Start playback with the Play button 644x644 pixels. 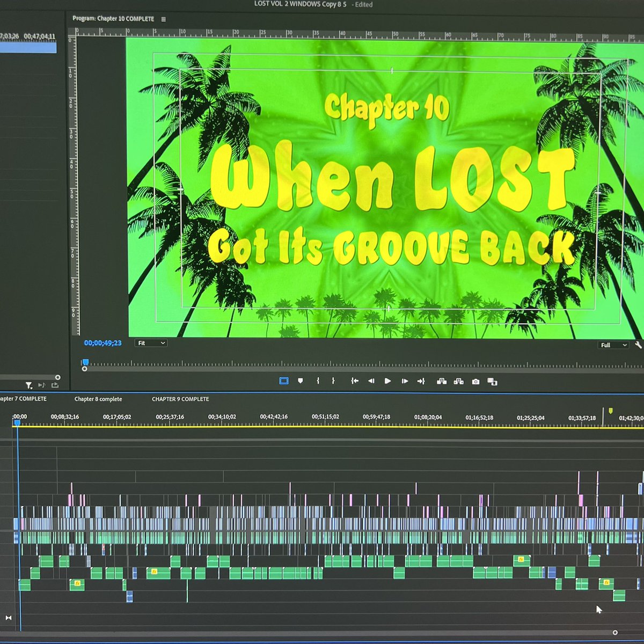coord(388,381)
